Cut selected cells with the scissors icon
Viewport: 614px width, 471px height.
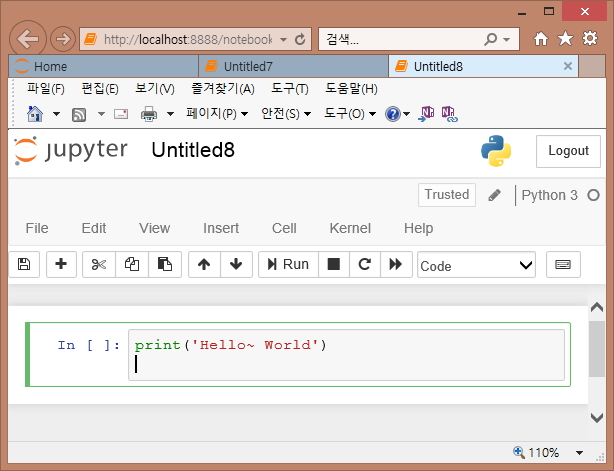[99, 264]
